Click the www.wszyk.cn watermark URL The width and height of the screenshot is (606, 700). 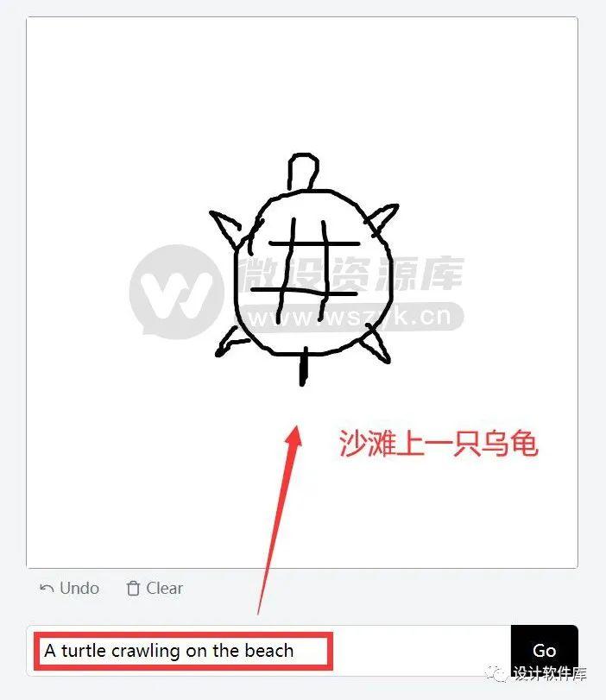pyautogui.click(x=349, y=317)
